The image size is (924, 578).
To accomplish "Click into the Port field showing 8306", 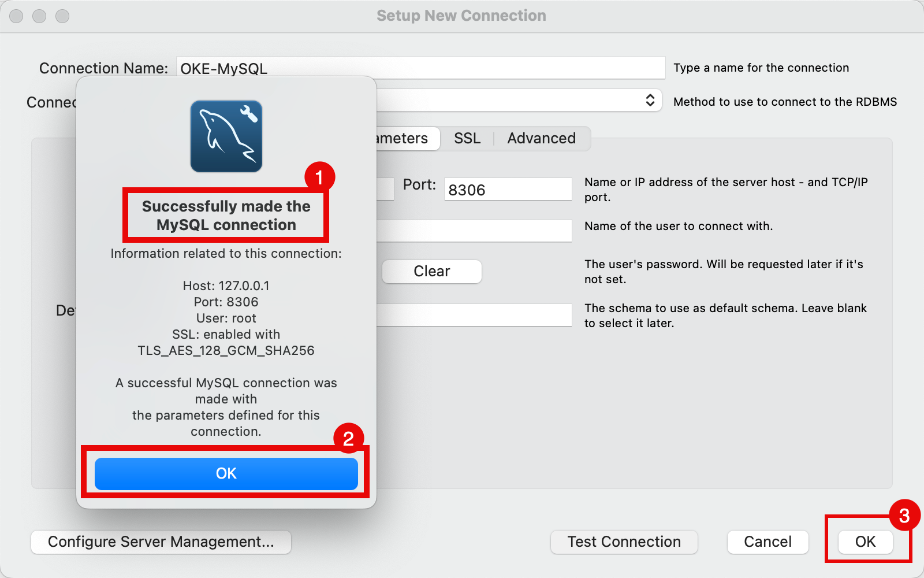I will 507,190.
